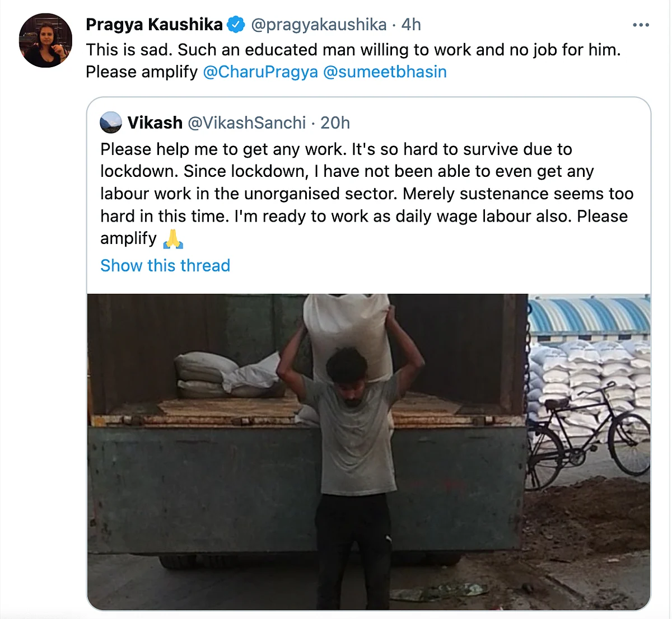672x619 pixels.
Task: Click the blue verified badge
Action: [236, 25]
